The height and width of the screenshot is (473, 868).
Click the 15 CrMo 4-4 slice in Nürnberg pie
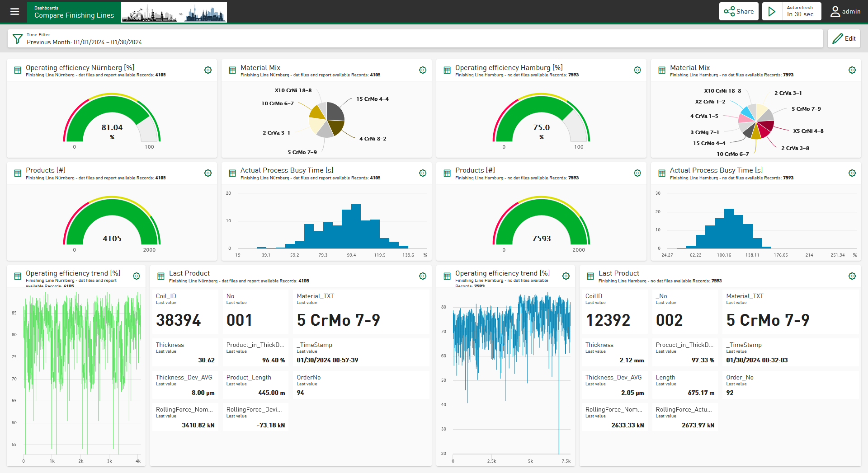point(335,111)
